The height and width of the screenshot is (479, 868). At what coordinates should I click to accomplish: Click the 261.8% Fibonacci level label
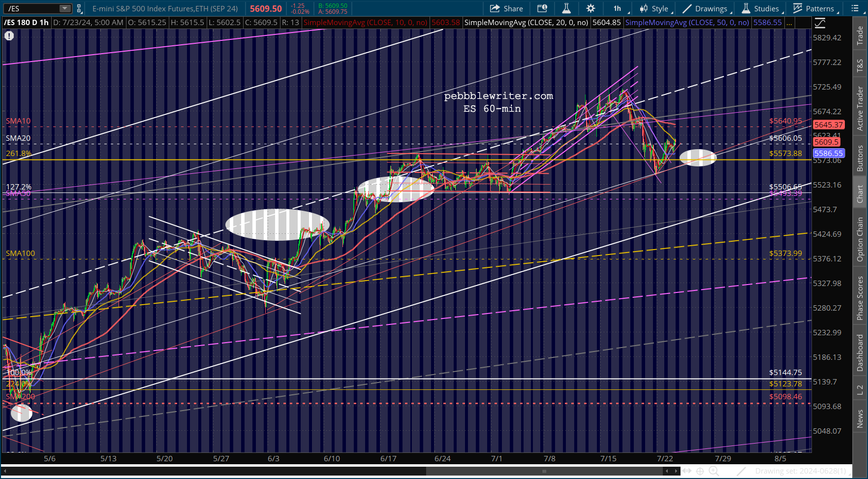coord(19,154)
